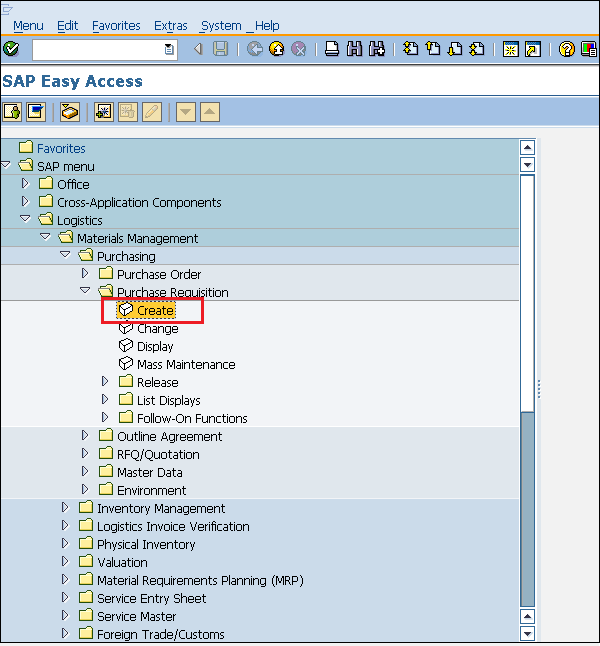Click the yellow Exit up-arrow icon

point(277,49)
